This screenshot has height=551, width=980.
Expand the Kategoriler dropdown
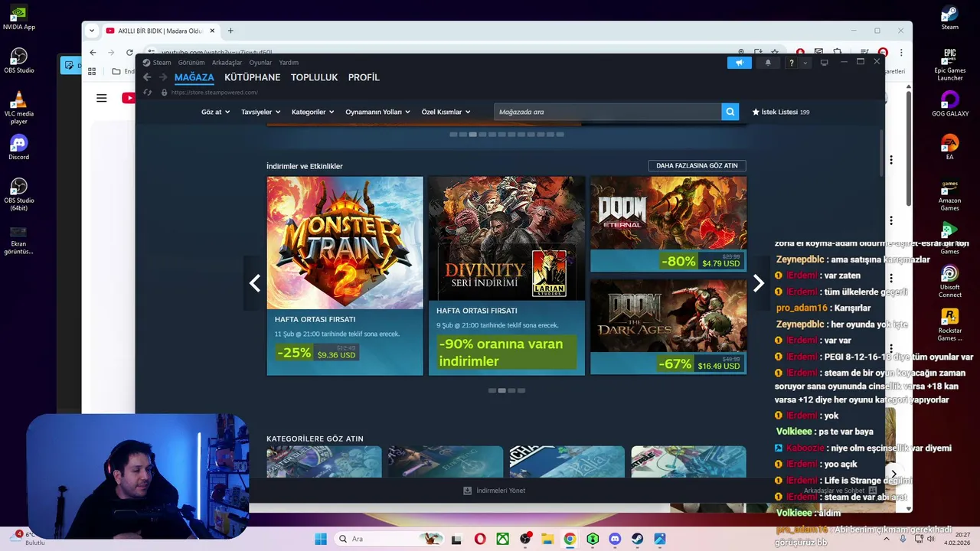click(312, 112)
